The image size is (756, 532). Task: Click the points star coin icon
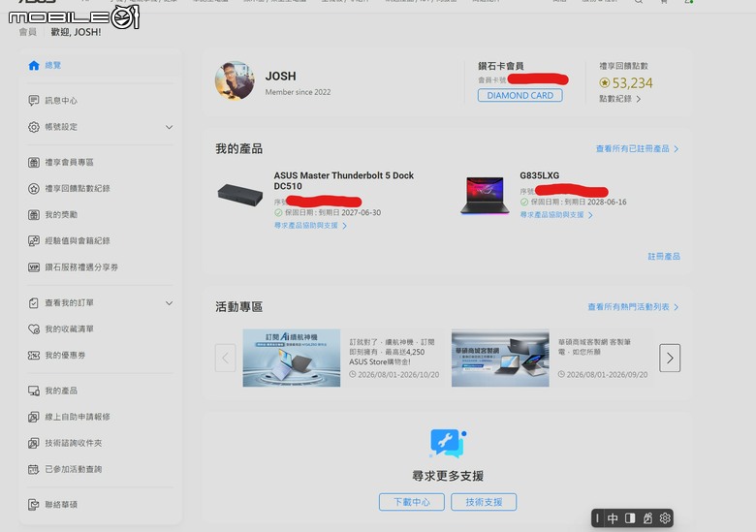604,83
